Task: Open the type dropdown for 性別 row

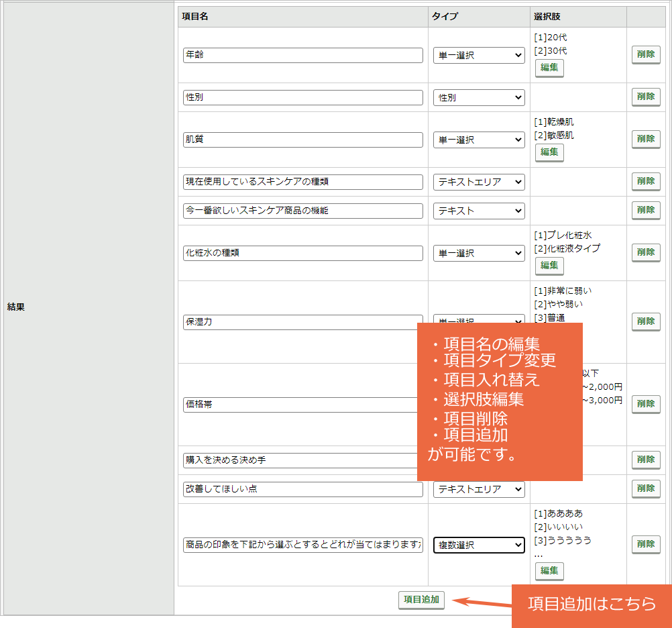Action: tap(479, 97)
